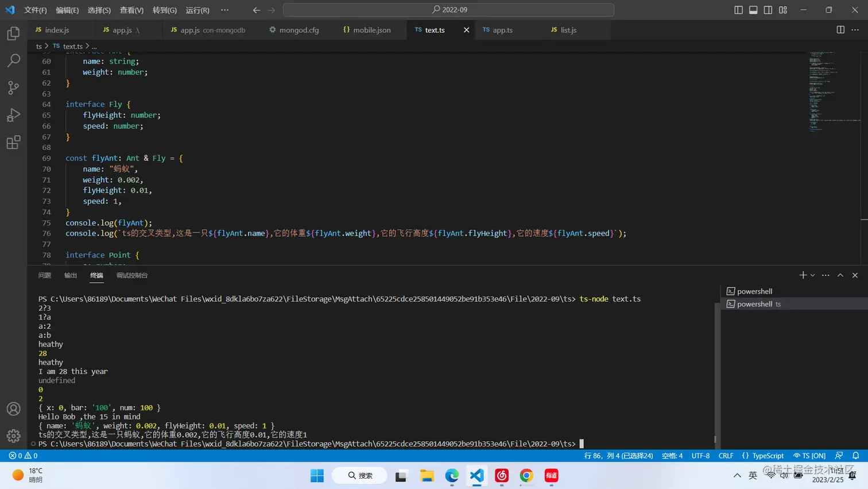868x489 pixels.
Task: Expand the breadcrumb ellipsis after text.ts
Action: tap(94, 46)
